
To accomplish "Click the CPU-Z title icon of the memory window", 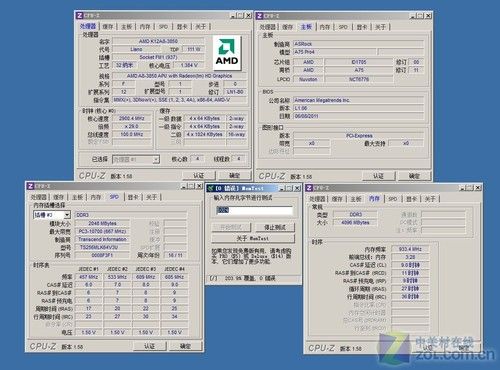I will (309, 188).
